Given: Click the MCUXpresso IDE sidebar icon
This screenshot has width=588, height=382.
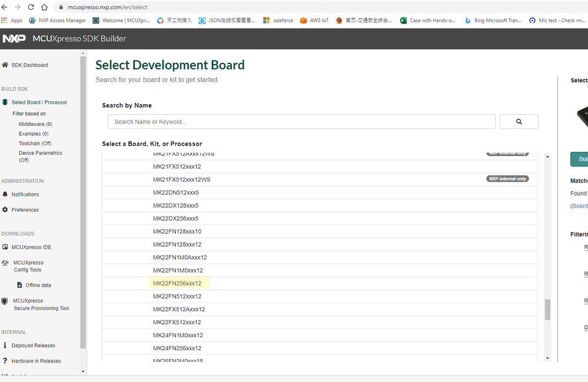Looking at the screenshot, I should [x=5, y=247].
